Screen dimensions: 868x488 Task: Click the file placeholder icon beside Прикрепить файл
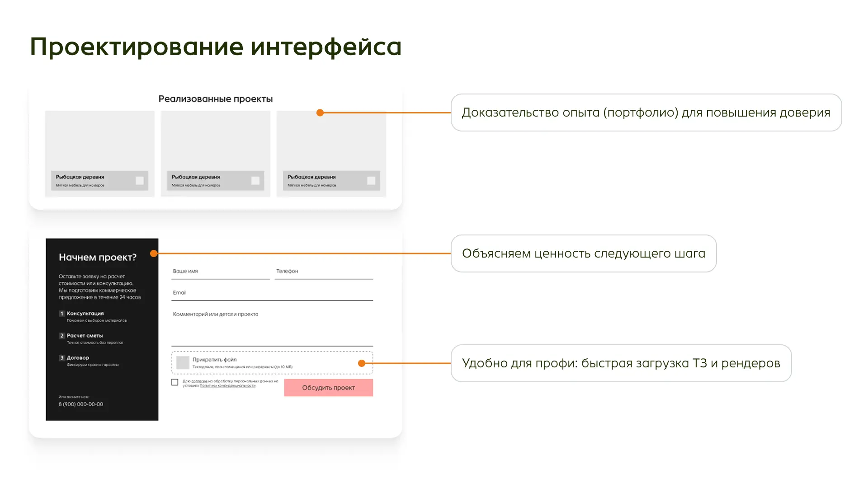coord(183,362)
